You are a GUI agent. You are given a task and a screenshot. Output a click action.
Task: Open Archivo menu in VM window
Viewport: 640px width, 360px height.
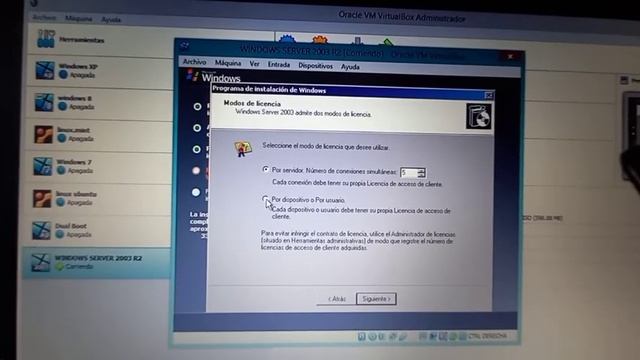[x=194, y=62]
